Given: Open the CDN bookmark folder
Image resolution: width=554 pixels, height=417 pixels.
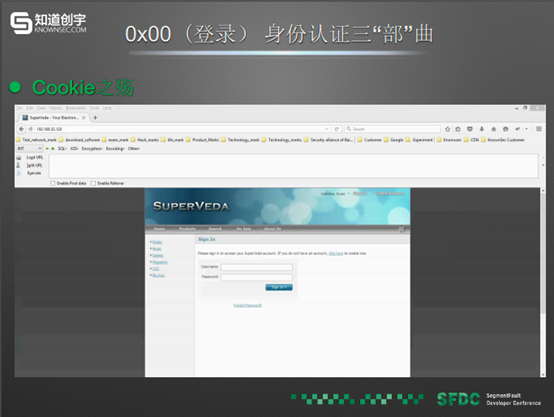Looking at the screenshot, I should coord(471,140).
